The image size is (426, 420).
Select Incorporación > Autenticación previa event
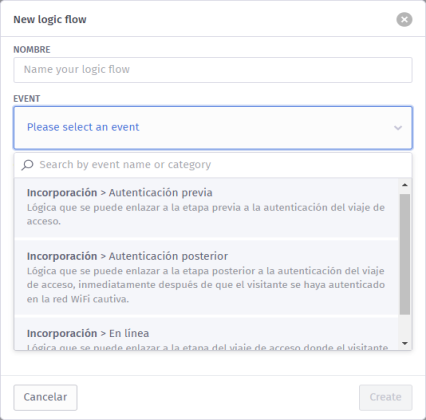[x=206, y=208]
